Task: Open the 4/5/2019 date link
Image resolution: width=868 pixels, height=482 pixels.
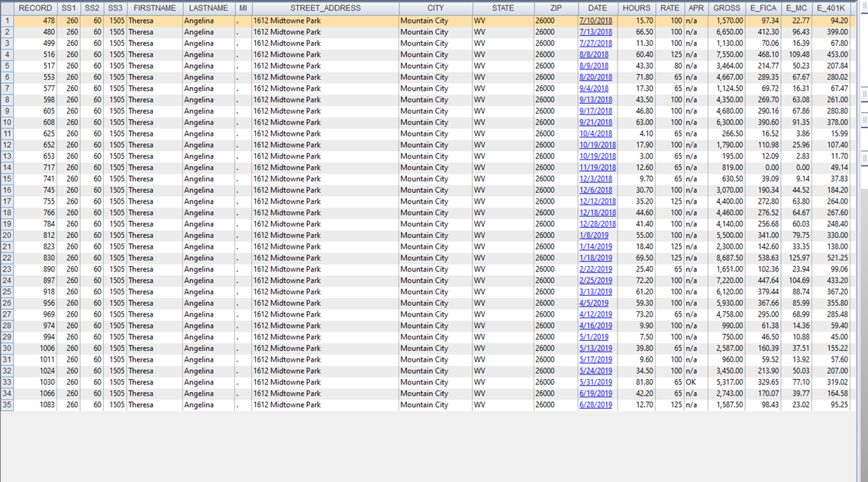Action: point(594,303)
